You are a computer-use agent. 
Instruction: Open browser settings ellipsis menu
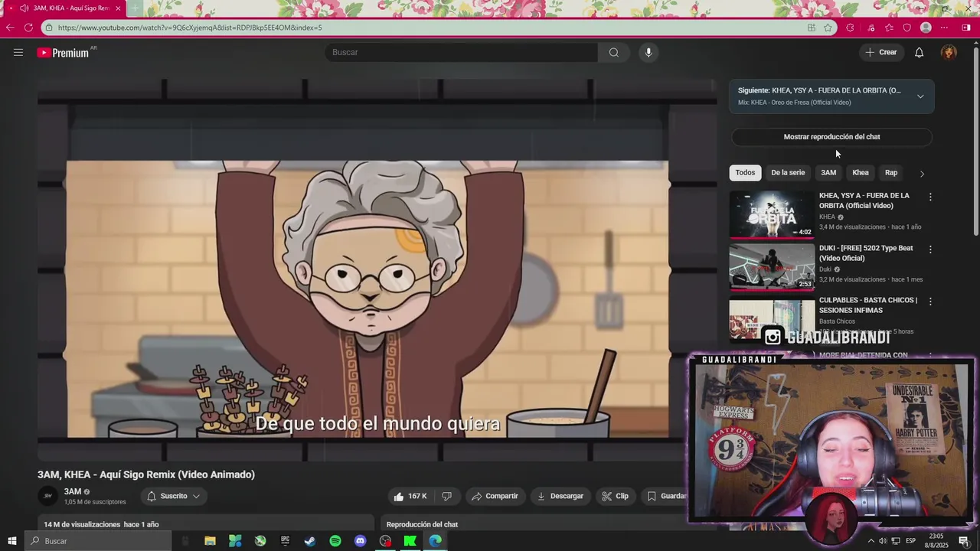tap(944, 28)
